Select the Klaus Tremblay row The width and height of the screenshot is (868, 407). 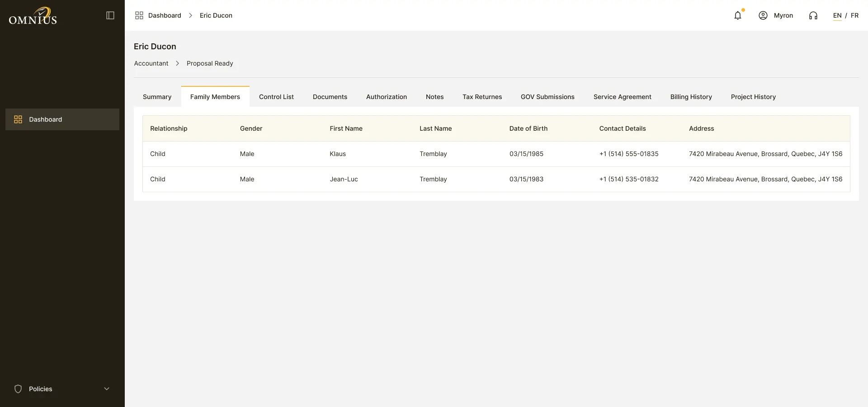coord(496,154)
